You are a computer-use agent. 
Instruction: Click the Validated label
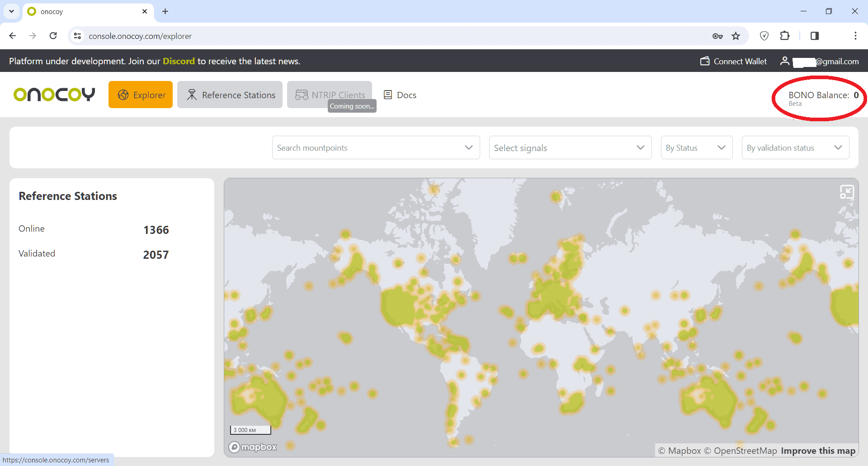37,253
